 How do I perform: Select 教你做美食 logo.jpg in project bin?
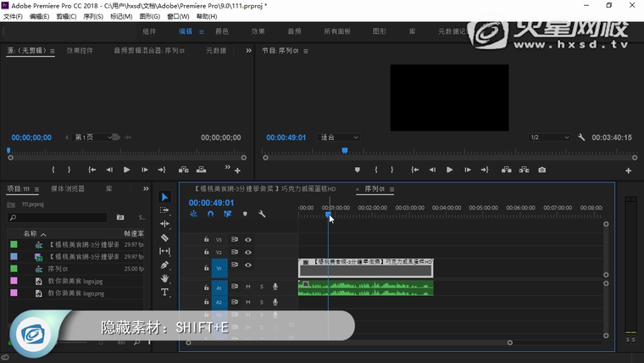point(75,281)
